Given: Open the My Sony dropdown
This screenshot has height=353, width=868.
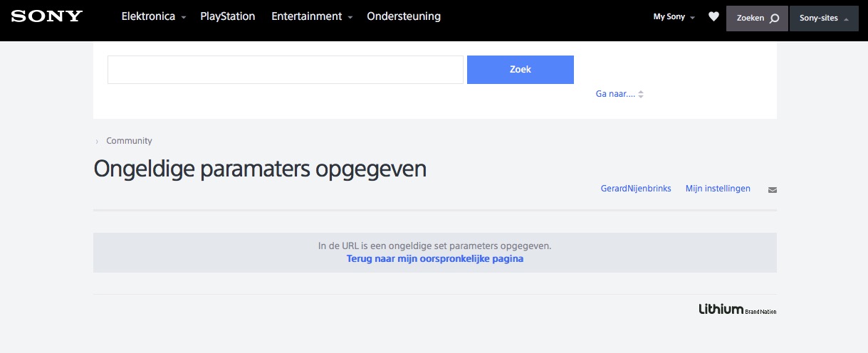Looking at the screenshot, I should (674, 17).
